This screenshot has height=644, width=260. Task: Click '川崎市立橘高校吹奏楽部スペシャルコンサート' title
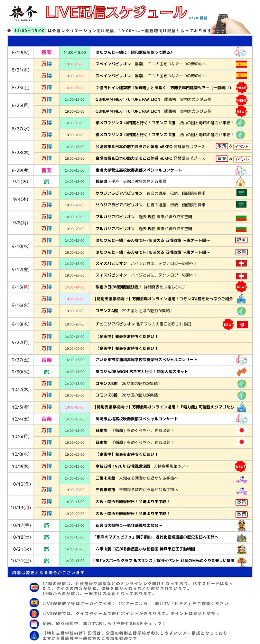pyautogui.click(x=136, y=419)
